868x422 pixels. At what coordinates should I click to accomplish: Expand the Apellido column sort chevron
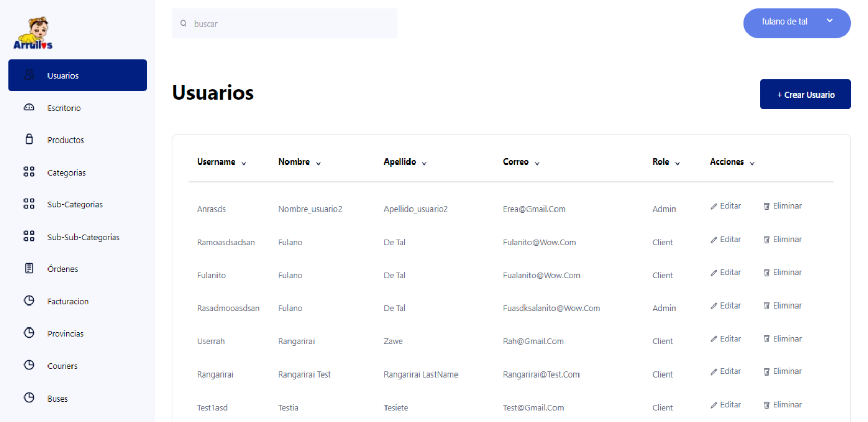pyautogui.click(x=424, y=163)
